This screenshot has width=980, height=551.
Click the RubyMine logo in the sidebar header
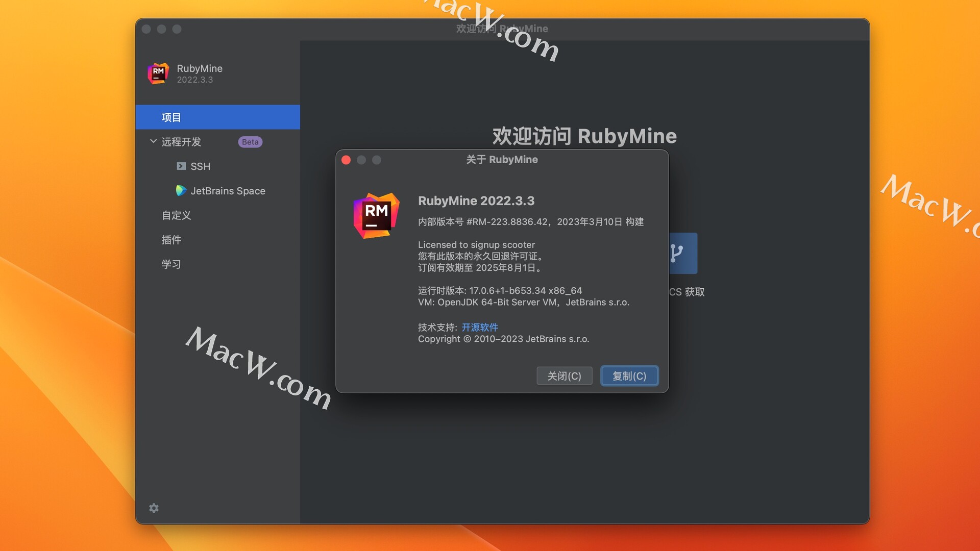(158, 73)
